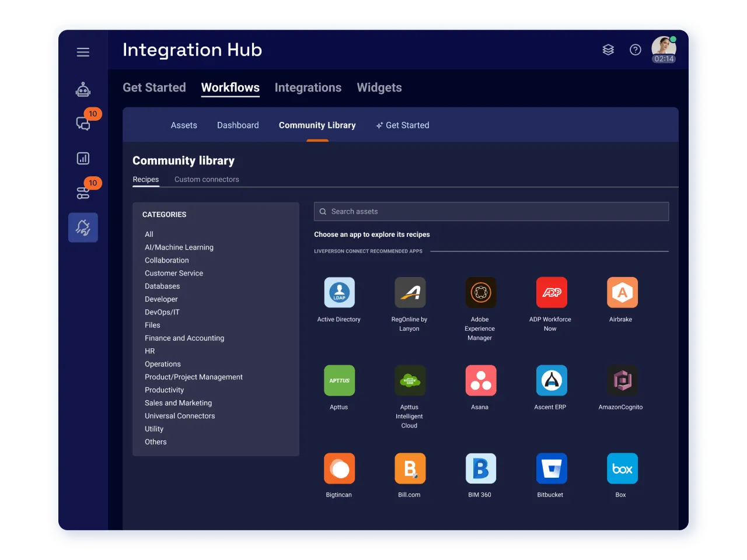Screen dimensions: 747x560
Task: Open the toggles settings sidebar icon with badge
Action: coord(83,192)
